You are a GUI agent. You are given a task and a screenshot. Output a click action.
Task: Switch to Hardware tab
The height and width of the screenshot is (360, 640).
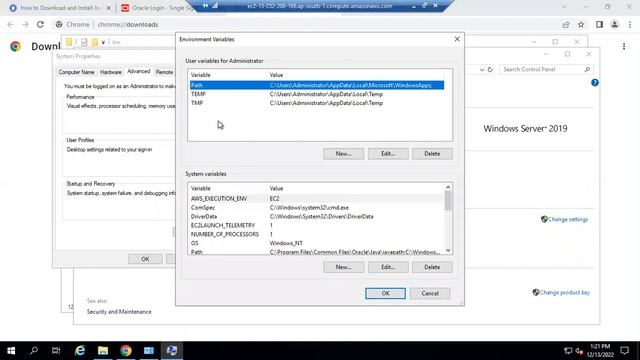pyautogui.click(x=111, y=72)
